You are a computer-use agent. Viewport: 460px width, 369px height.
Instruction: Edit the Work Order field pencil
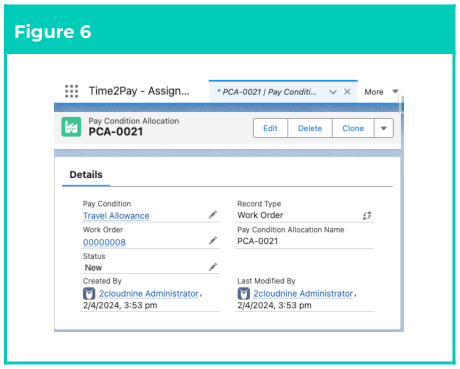coord(213,240)
